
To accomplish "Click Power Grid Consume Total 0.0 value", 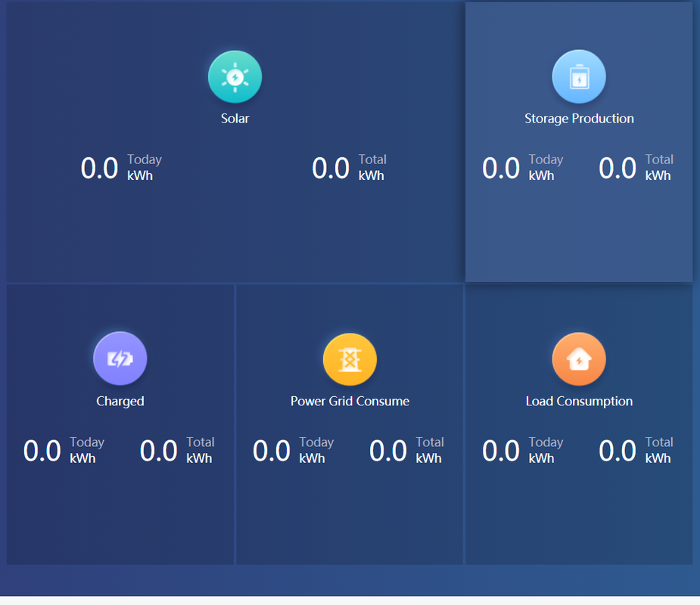I will point(388,451).
